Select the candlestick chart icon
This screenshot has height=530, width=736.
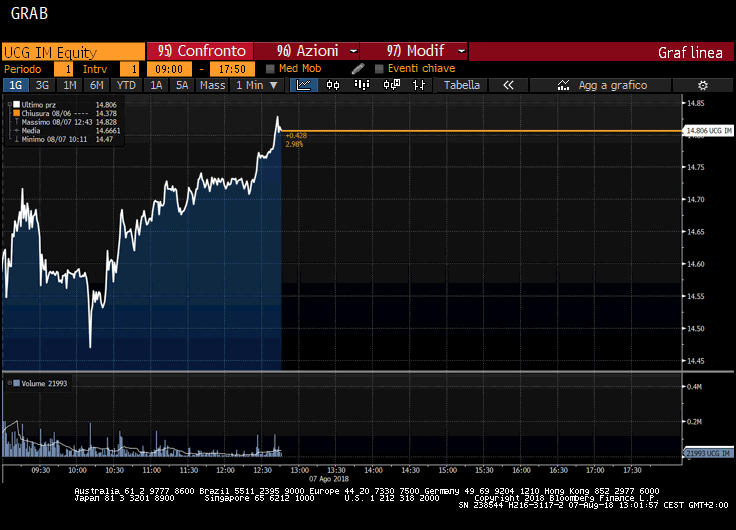(x=333, y=85)
